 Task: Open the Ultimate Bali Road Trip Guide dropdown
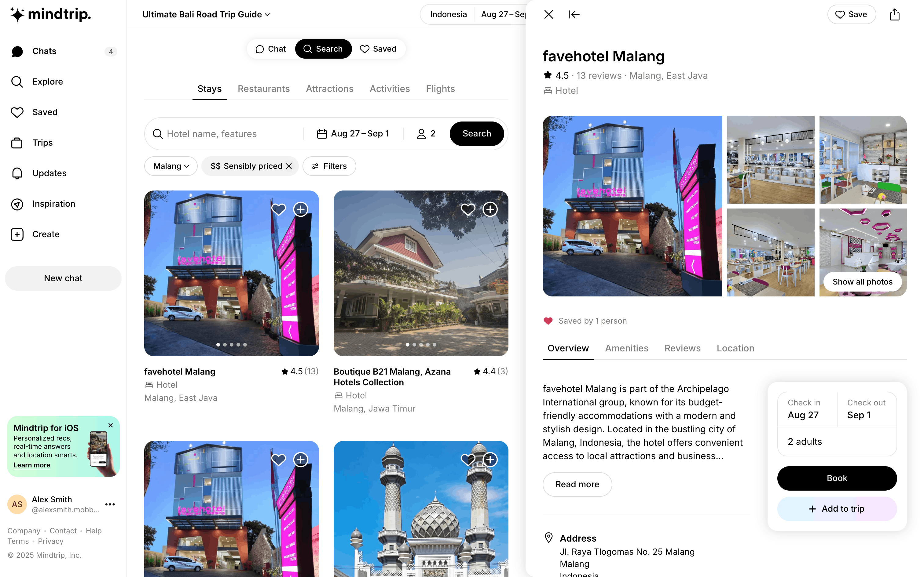[206, 15]
